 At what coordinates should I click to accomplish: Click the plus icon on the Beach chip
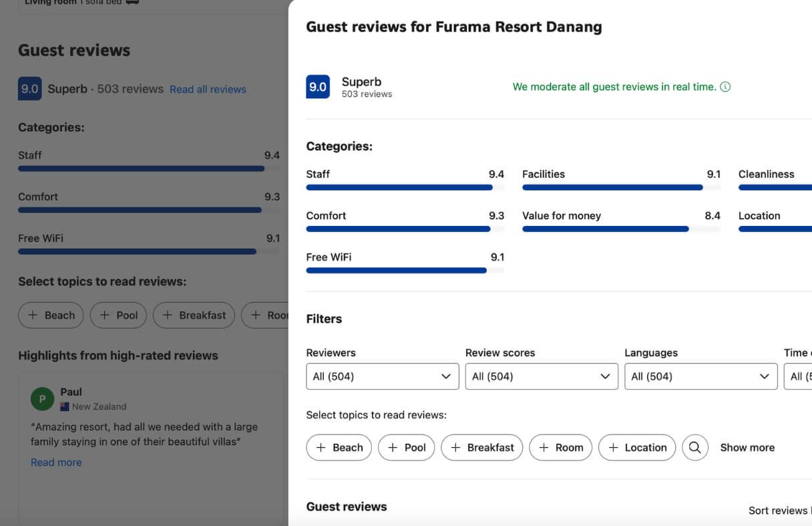pyautogui.click(x=320, y=447)
